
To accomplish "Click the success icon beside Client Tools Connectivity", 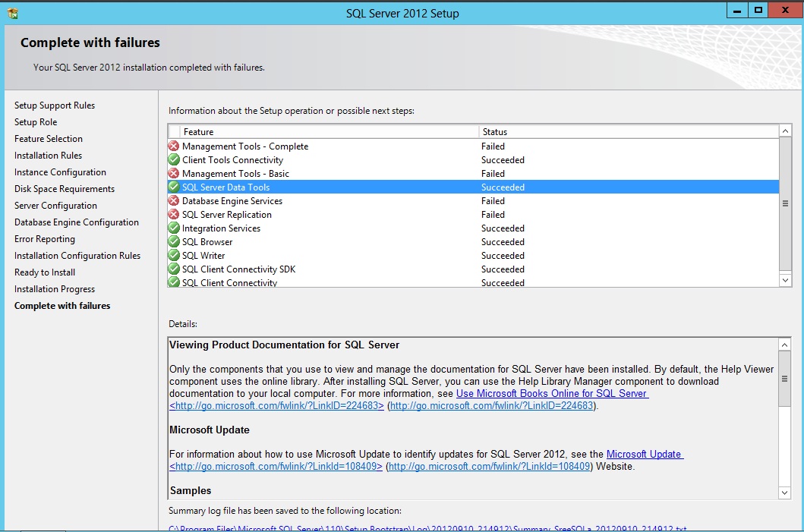I will (174, 160).
